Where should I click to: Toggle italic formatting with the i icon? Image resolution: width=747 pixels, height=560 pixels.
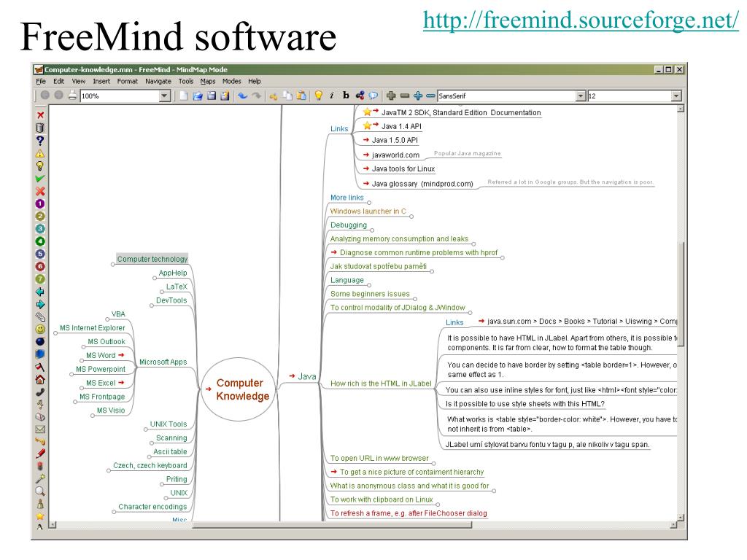tap(332, 96)
